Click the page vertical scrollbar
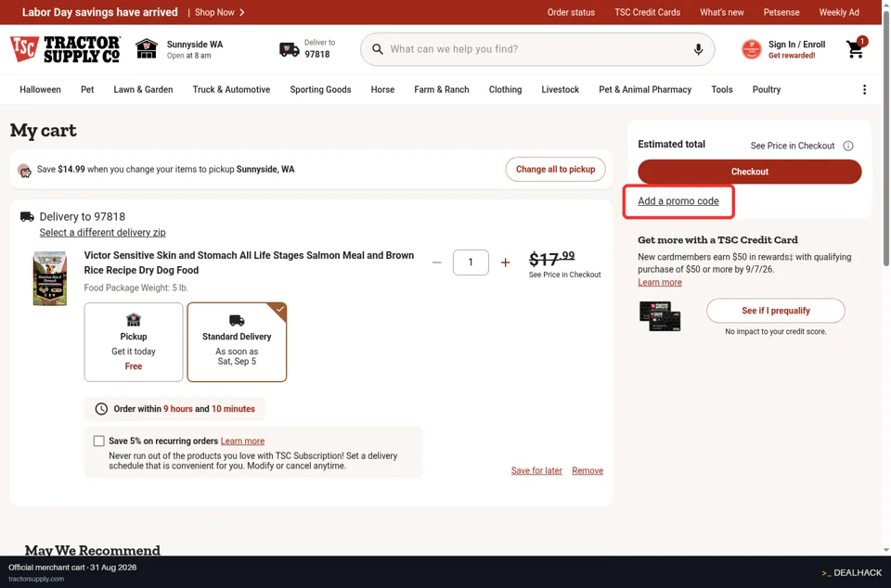Image resolution: width=891 pixels, height=588 pixels. [886, 139]
